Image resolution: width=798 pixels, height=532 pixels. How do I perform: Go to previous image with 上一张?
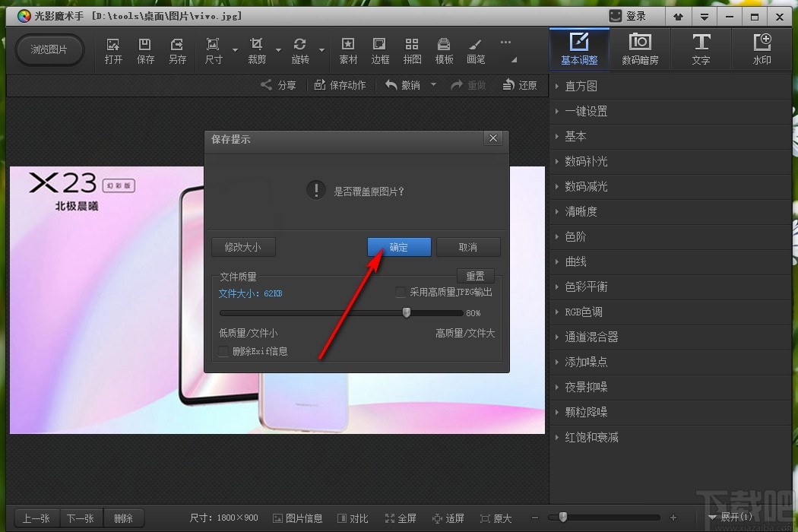(x=36, y=518)
